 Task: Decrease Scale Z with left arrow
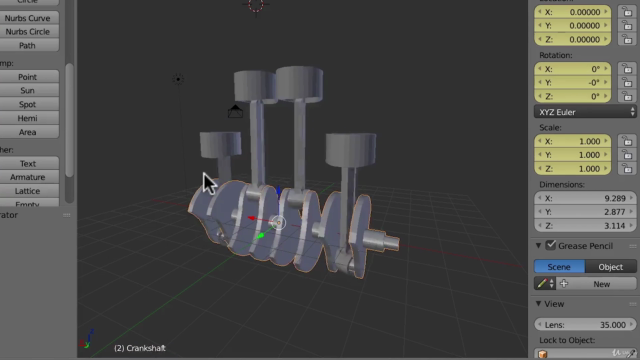[540, 169]
